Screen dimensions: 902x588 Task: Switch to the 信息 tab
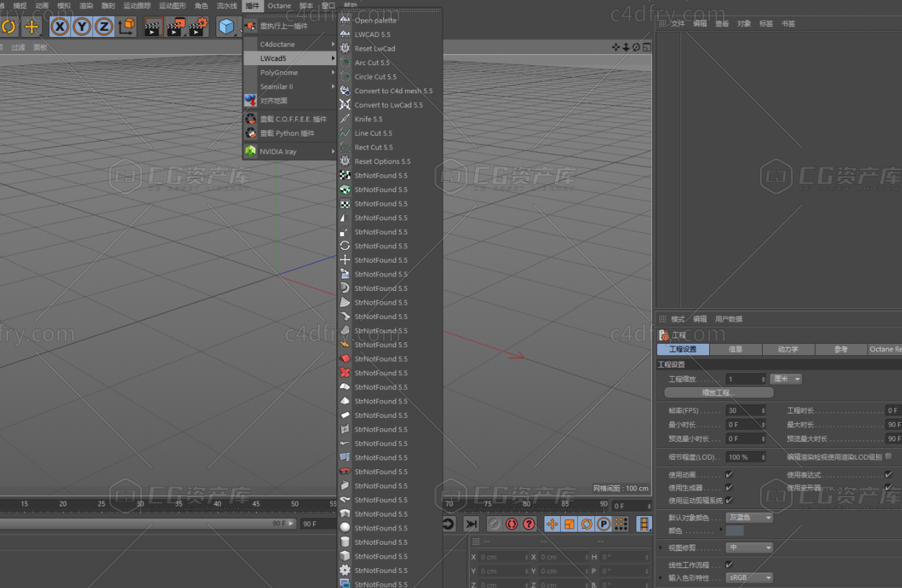point(735,349)
